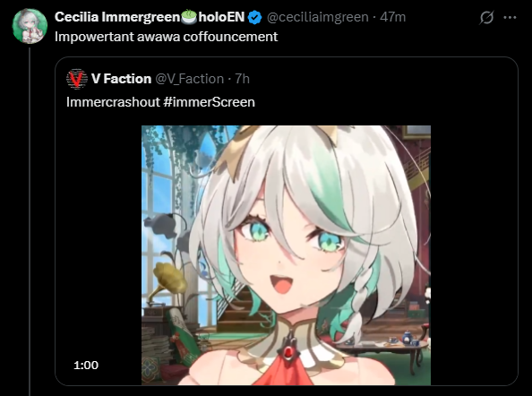The height and width of the screenshot is (396, 532).
Task: Click the matcha cup emoji in name
Action: click(x=189, y=17)
